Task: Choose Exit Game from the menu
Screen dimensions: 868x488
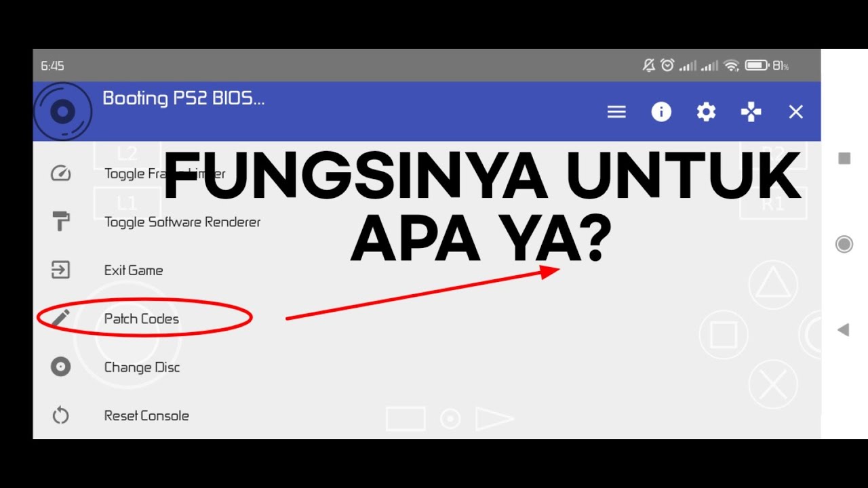Action: pos(134,270)
